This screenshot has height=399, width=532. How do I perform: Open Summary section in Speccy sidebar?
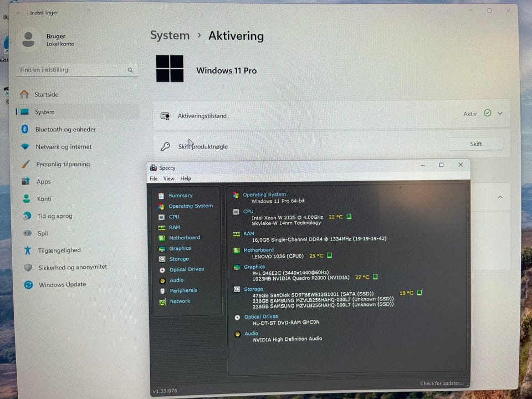pos(180,196)
